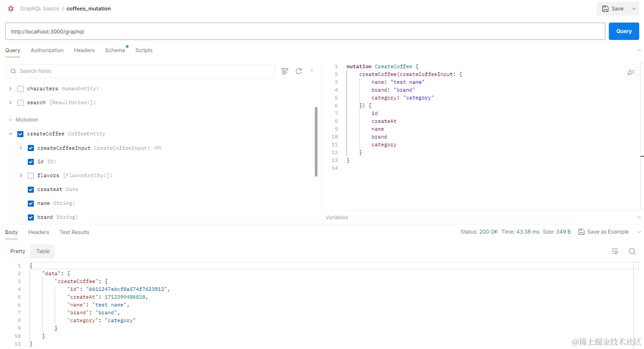Check the flavors field checkbox
The width and height of the screenshot is (644, 349).
[x=31, y=176]
